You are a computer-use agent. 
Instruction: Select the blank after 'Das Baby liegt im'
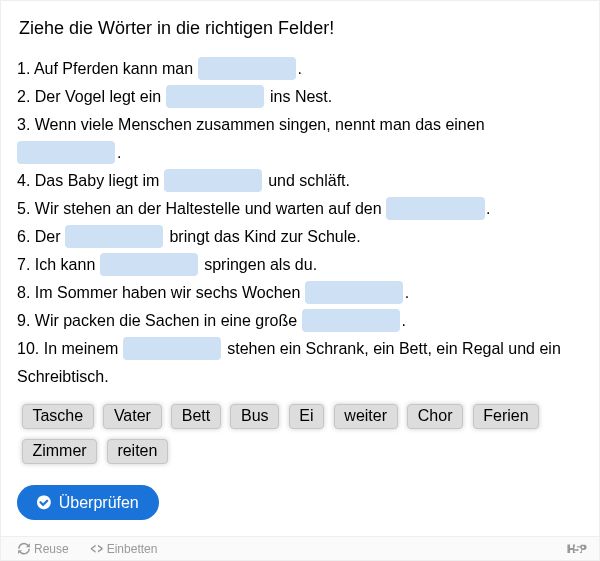213,180
